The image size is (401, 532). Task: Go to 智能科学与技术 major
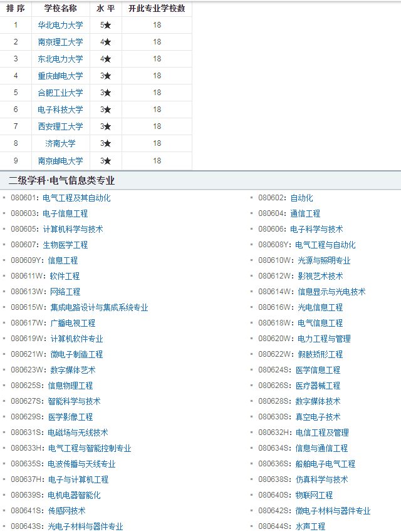click(x=74, y=401)
